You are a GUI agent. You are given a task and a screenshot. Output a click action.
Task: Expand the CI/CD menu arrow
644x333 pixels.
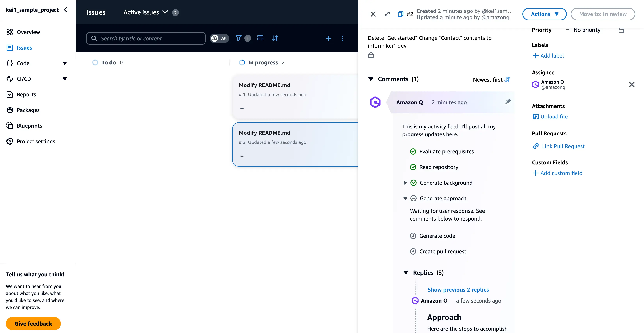point(65,79)
